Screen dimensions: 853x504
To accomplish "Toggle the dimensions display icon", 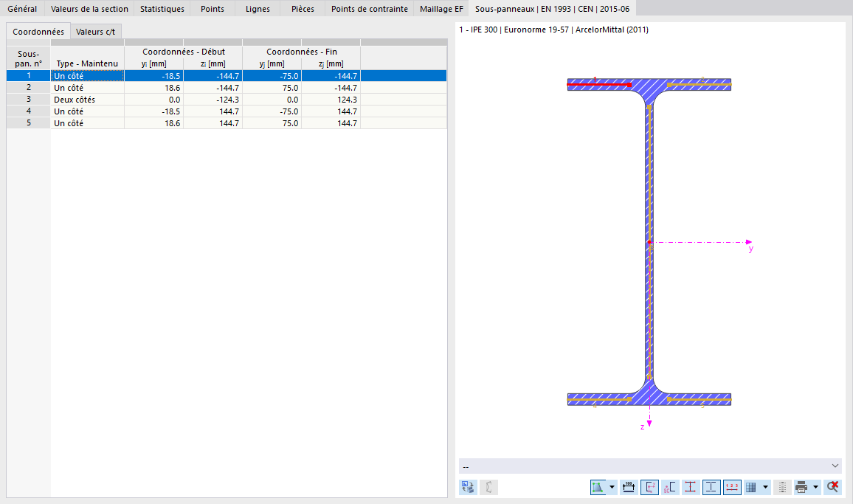I will click(x=629, y=487).
